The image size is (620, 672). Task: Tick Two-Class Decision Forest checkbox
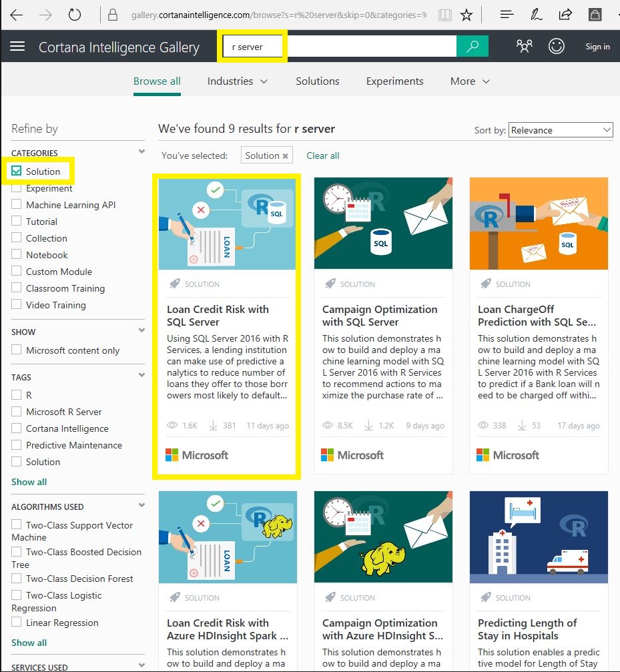(x=16, y=578)
